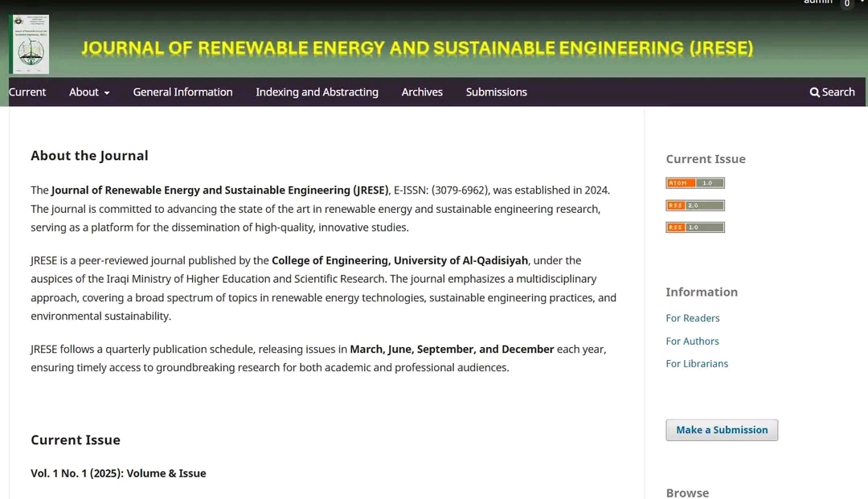The height and width of the screenshot is (499, 868).
Task: Click the yellow JRESE journal title banner
Action: click(417, 48)
